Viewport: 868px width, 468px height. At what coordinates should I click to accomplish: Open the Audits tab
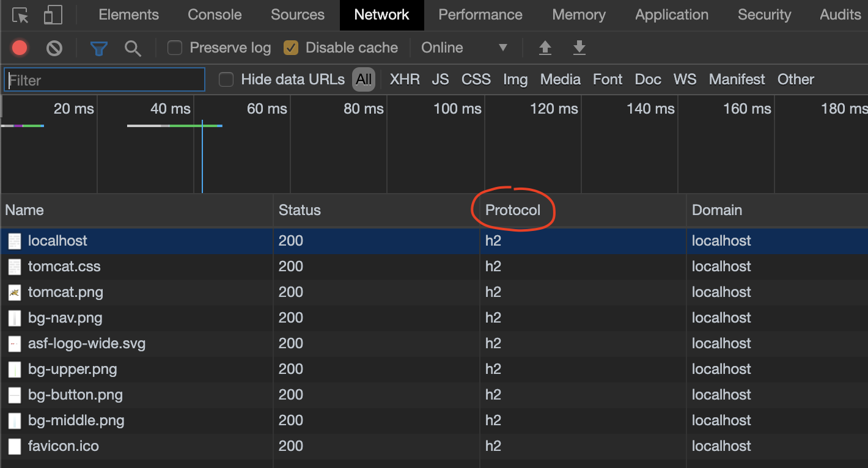840,15
